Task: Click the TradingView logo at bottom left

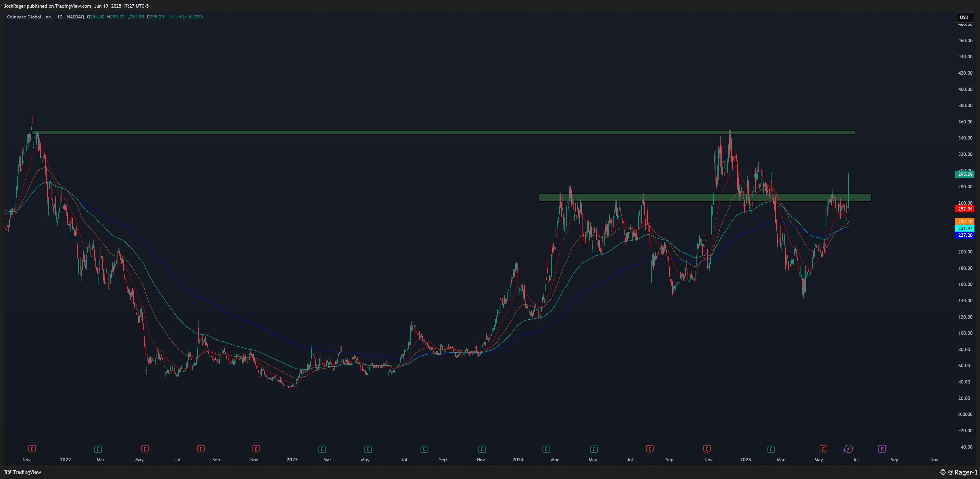Action: [x=22, y=472]
